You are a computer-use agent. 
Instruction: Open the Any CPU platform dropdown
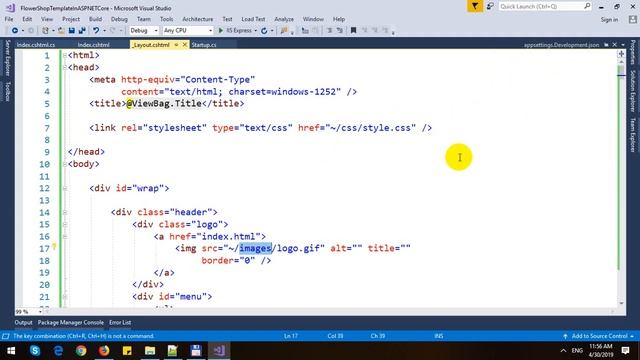click(187, 31)
